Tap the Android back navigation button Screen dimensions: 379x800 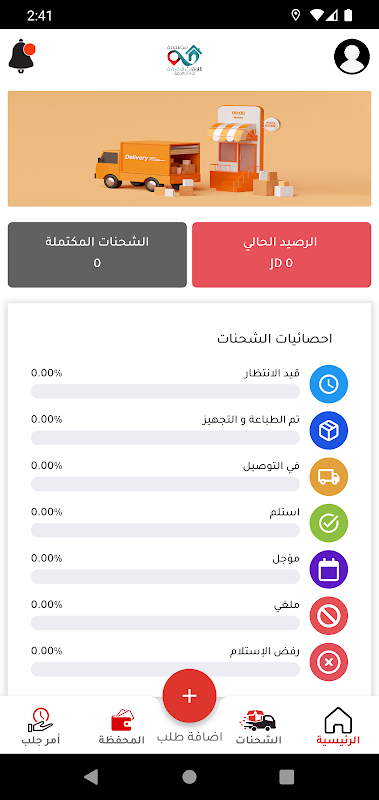click(91, 777)
